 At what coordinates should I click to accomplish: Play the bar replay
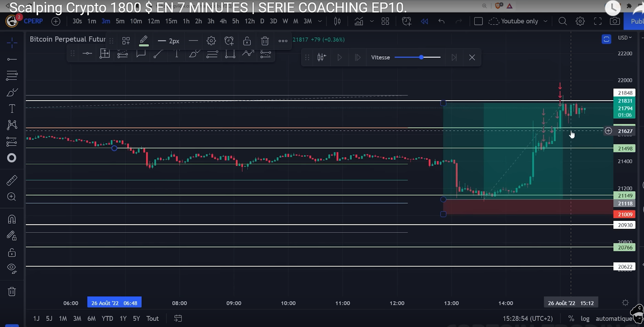(x=340, y=58)
